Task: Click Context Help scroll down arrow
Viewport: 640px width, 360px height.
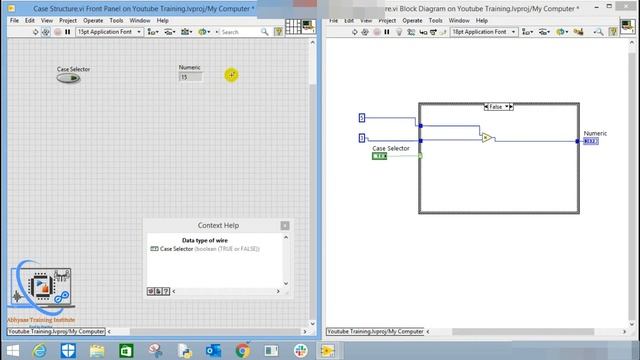Action: click(x=286, y=284)
